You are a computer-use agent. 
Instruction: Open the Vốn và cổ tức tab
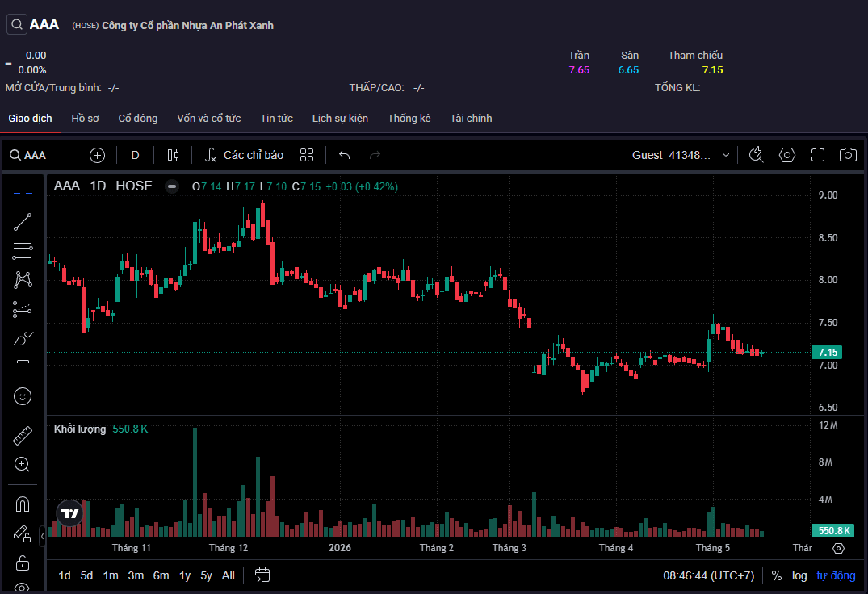coord(208,119)
